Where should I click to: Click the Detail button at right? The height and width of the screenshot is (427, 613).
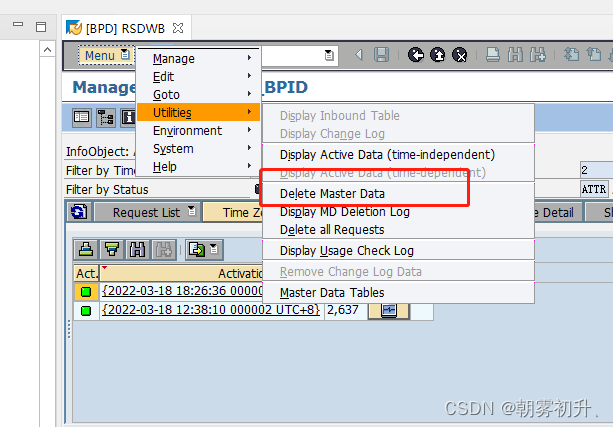click(558, 212)
